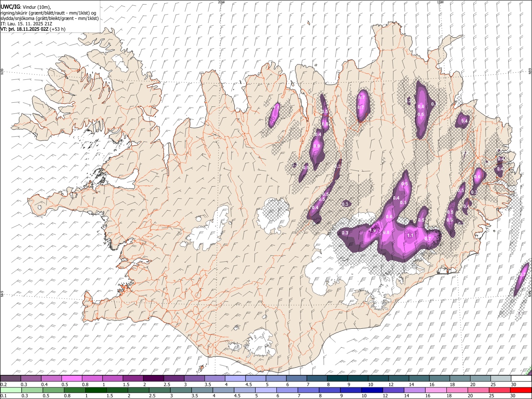The height and width of the screenshot is (399, 532).
Task: Click the '(+53 h)' forecast offset text
Action: coord(57,29)
